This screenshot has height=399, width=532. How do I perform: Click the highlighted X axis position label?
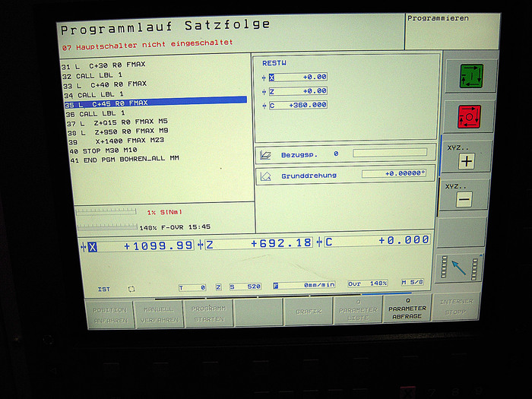point(92,247)
